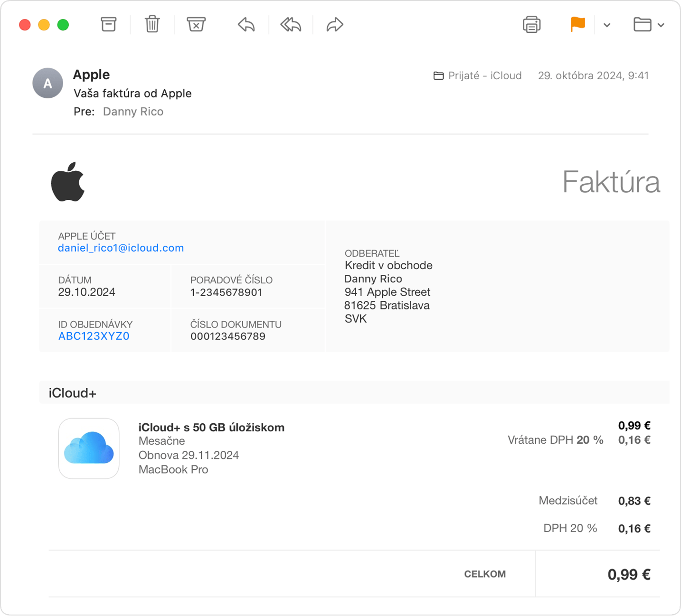Forward the email with the forward arrow
This screenshot has height=616, width=681.
(335, 25)
